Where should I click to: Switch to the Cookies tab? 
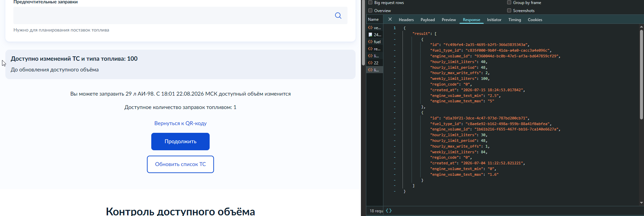(x=535, y=20)
